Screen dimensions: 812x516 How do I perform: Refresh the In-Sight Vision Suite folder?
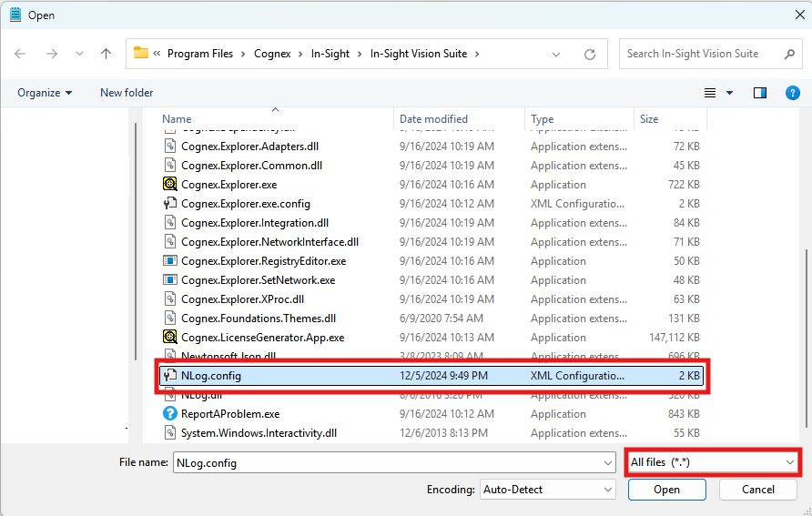tap(589, 55)
